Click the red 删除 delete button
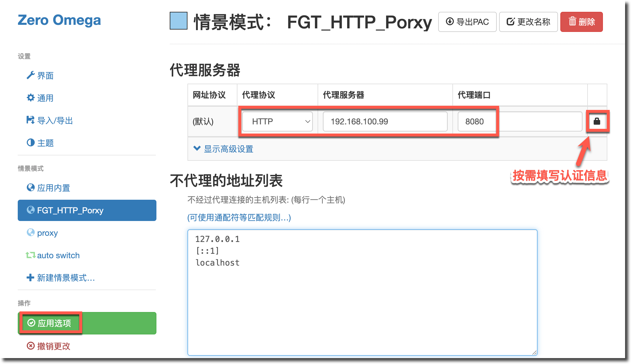Screen dimensions: 631x364 tap(581, 22)
